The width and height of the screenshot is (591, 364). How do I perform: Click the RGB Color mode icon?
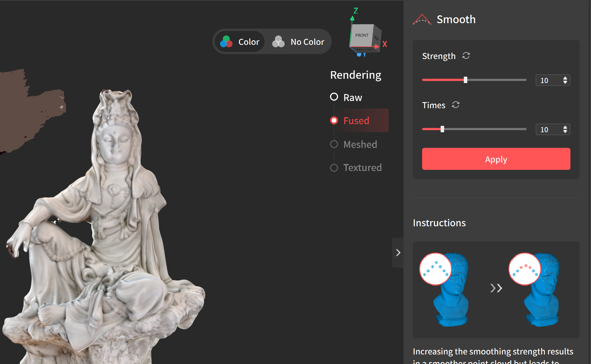click(x=226, y=42)
